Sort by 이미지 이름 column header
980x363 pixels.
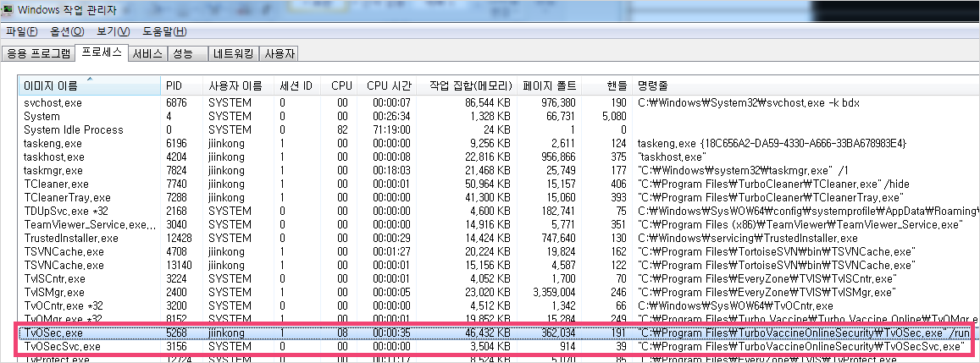[90, 85]
